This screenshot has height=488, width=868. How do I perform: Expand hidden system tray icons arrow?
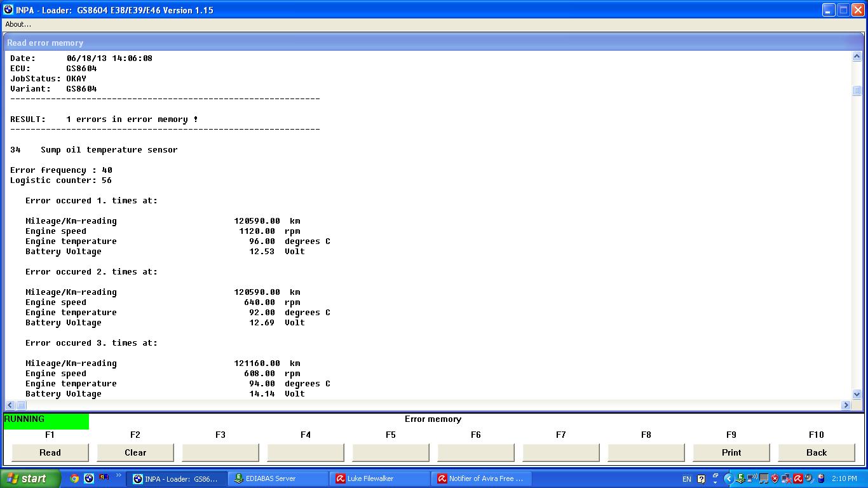729,478
